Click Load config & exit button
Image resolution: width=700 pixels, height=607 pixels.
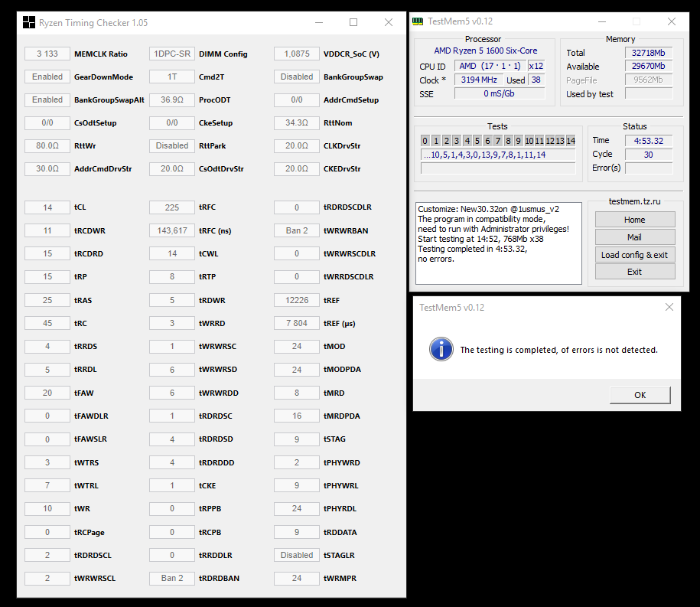click(634, 255)
